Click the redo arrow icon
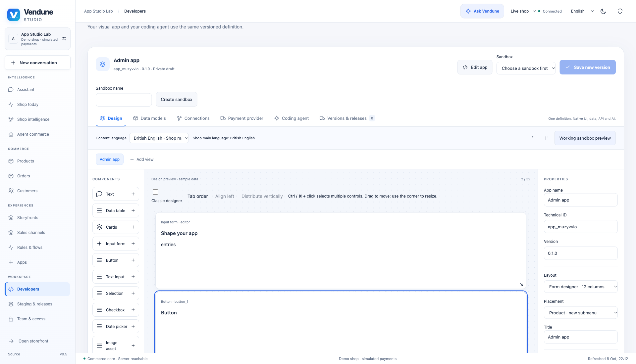The height and width of the screenshot is (364, 636). pyautogui.click(x=546, y=138)
